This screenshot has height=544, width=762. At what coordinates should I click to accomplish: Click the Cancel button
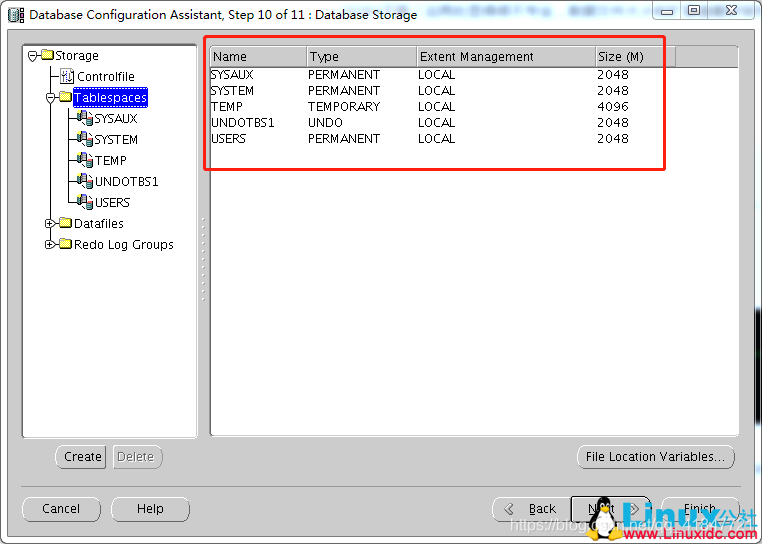[x=61, y=509]
